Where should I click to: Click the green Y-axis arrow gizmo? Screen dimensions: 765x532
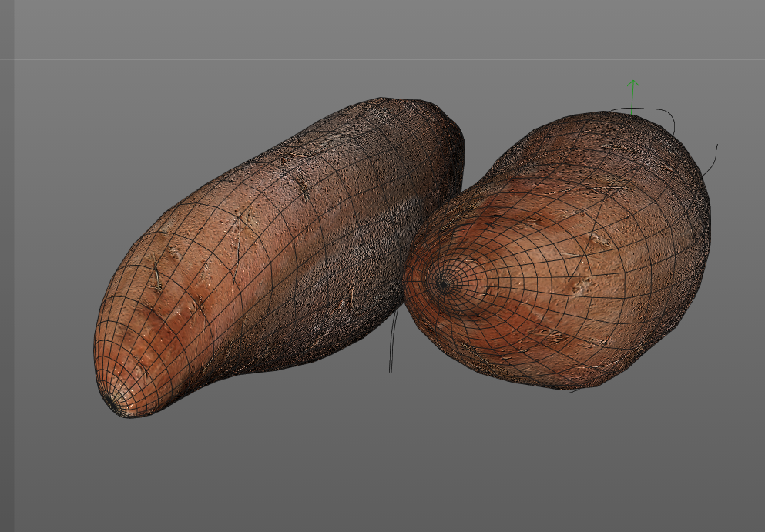click(x=632, y=97)
